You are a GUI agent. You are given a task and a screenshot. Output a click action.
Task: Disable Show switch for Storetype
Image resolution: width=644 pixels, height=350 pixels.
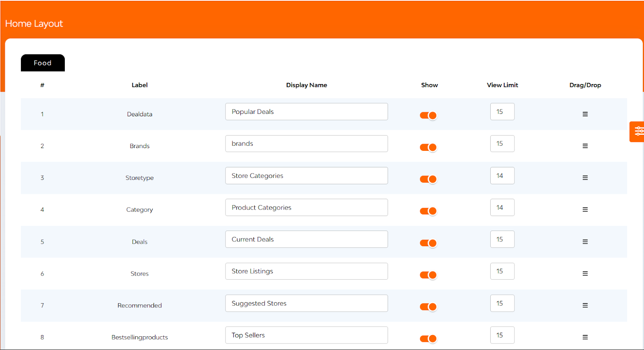coord(428,179)
